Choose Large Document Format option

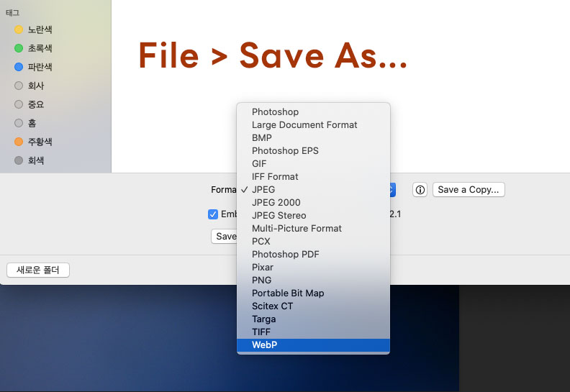pos(313,125)
